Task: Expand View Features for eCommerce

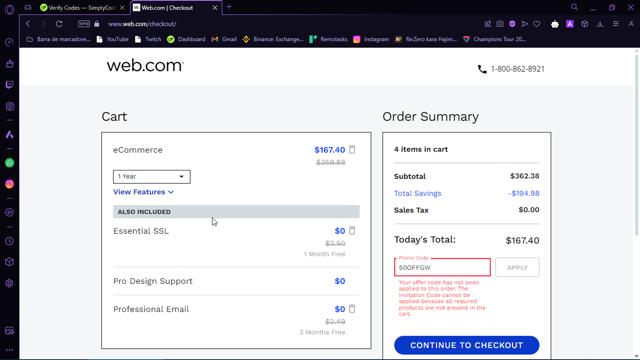Action: [143, 192]
